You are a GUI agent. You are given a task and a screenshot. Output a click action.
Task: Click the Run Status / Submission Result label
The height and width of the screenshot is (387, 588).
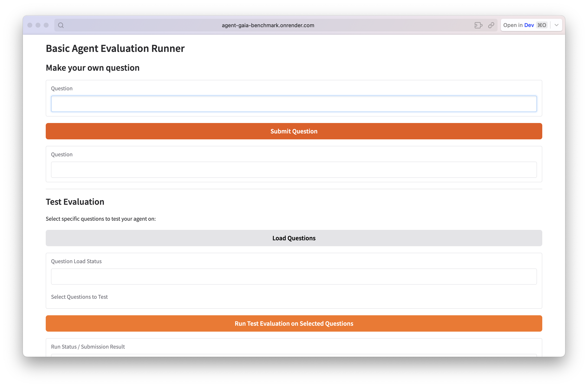pyautogui.click(x=88, y=347)
